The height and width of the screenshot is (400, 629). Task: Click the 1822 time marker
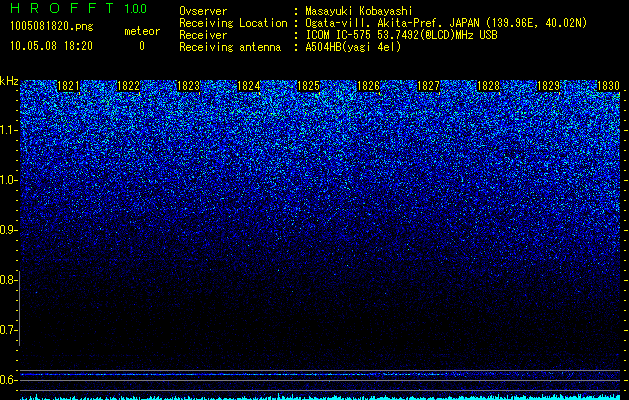128,86
